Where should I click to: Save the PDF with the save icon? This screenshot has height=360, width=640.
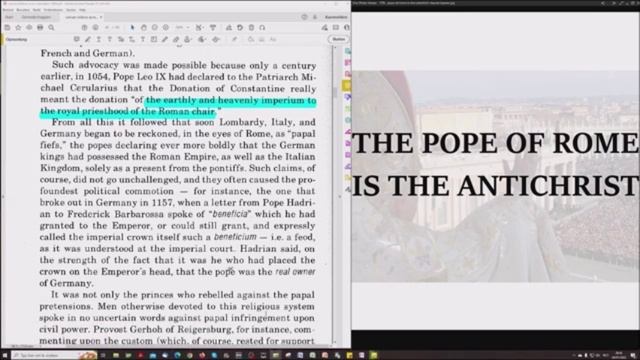(7, 27)
